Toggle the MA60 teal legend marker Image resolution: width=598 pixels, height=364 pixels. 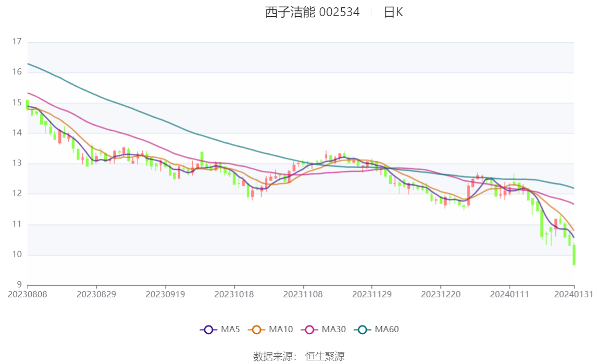point(363,330)
